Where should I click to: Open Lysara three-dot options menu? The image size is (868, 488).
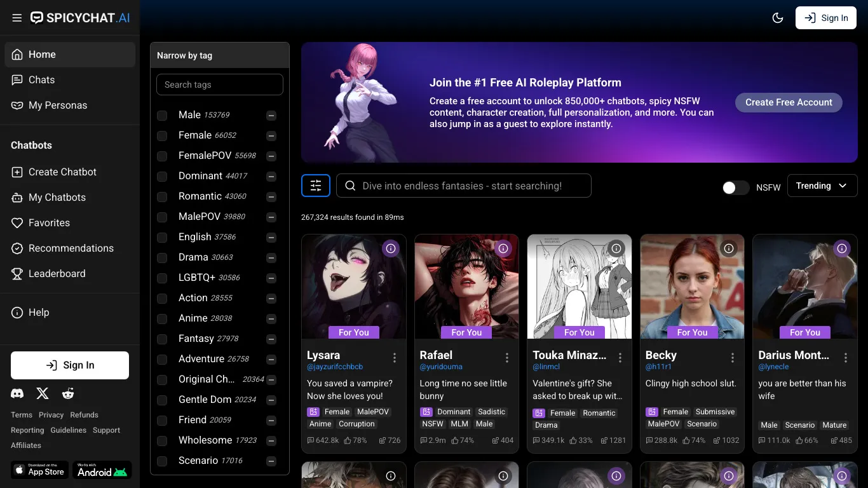pos(395,358)
